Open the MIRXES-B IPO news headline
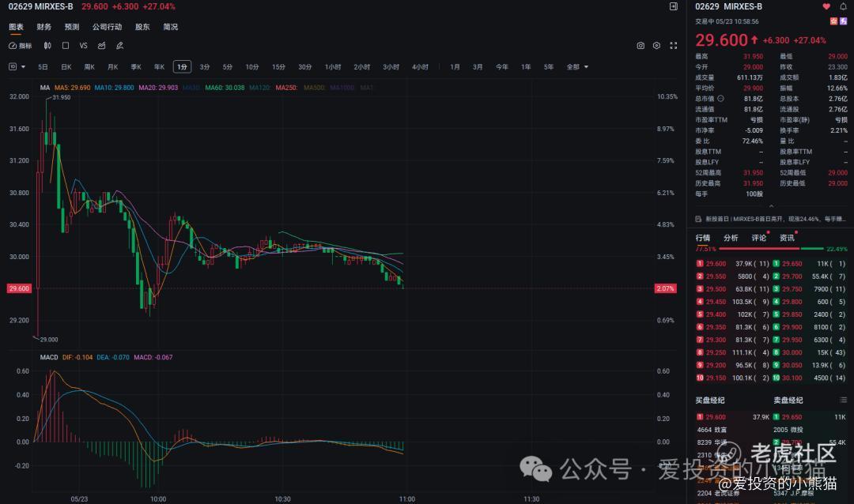This screenshot has height=504, width=854. (x=776, y=219)
